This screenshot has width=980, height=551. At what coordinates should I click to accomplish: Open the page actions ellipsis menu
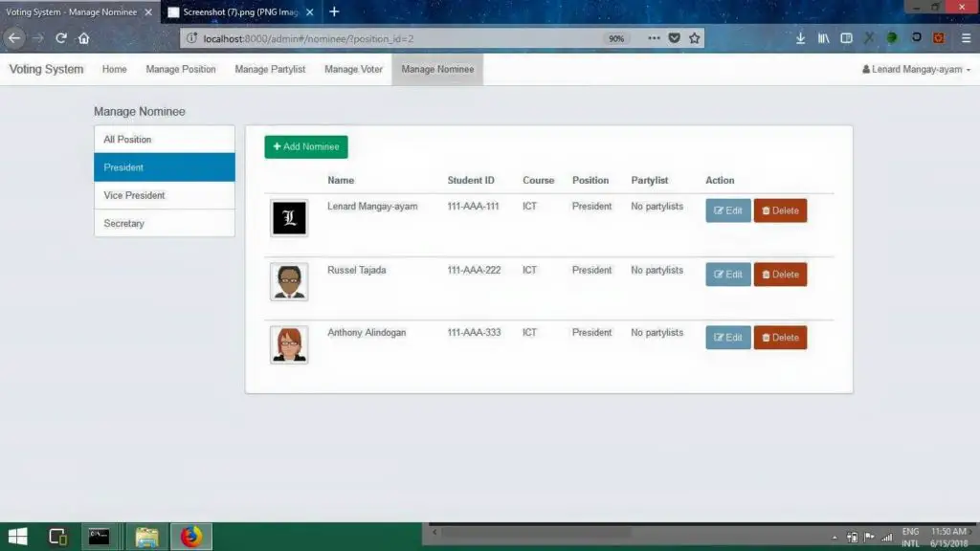(x=654, y=38)
